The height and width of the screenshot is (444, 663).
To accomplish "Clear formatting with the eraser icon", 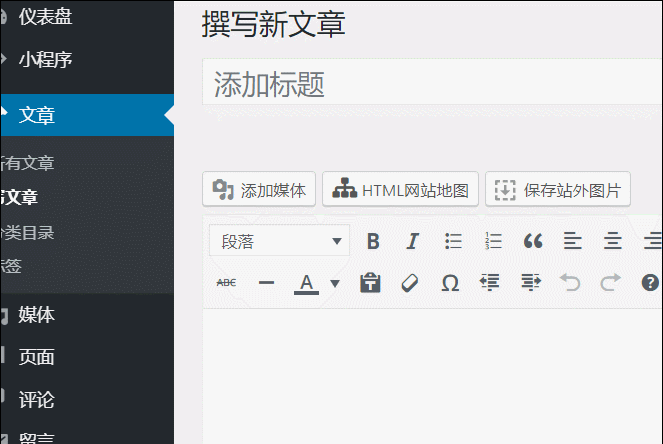I will (410, 282).
